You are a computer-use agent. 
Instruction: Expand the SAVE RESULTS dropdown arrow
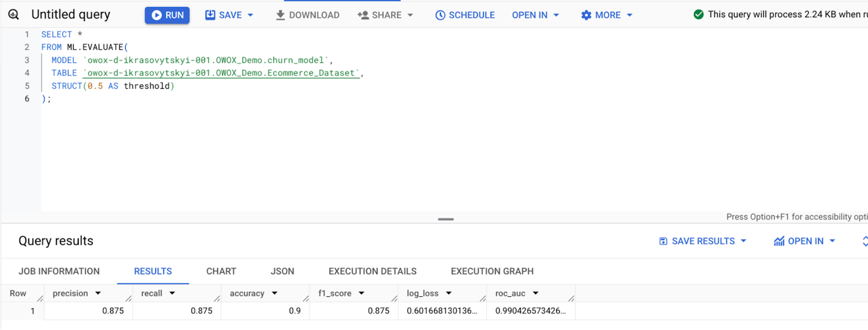pyautogui.click(x=743, y=241)
